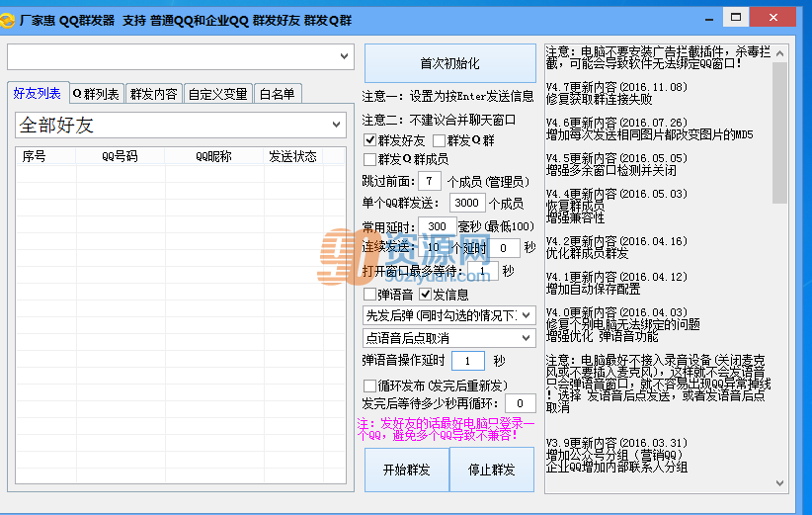Tick the 群发Q群成员 checkbox
Screen dimensions: 812x515
pos(369,159)
